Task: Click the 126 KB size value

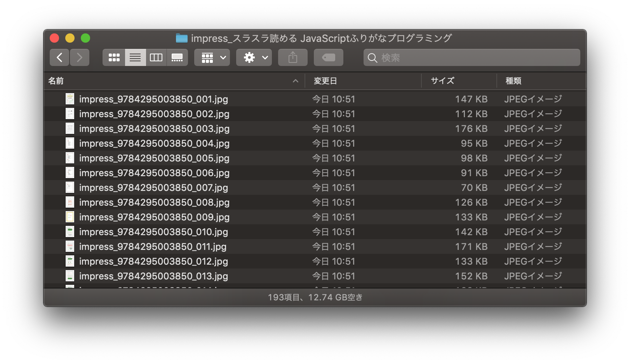Action: point(471,203)
